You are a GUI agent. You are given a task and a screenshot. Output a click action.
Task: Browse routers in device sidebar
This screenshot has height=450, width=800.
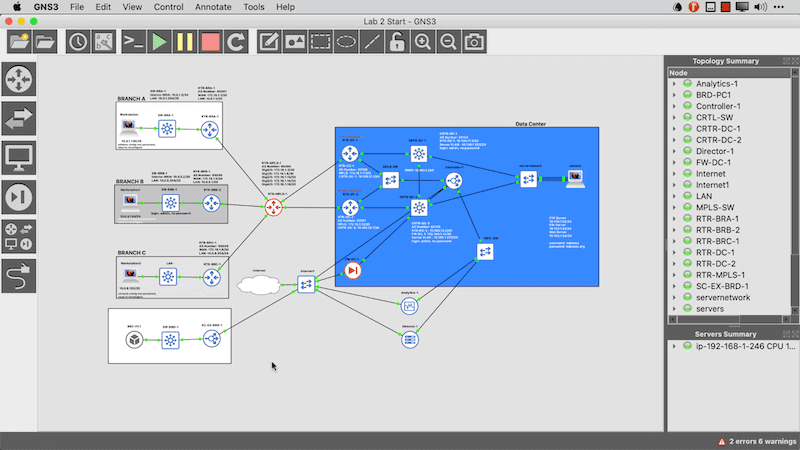pyautogui.click(x=19, y=80)
